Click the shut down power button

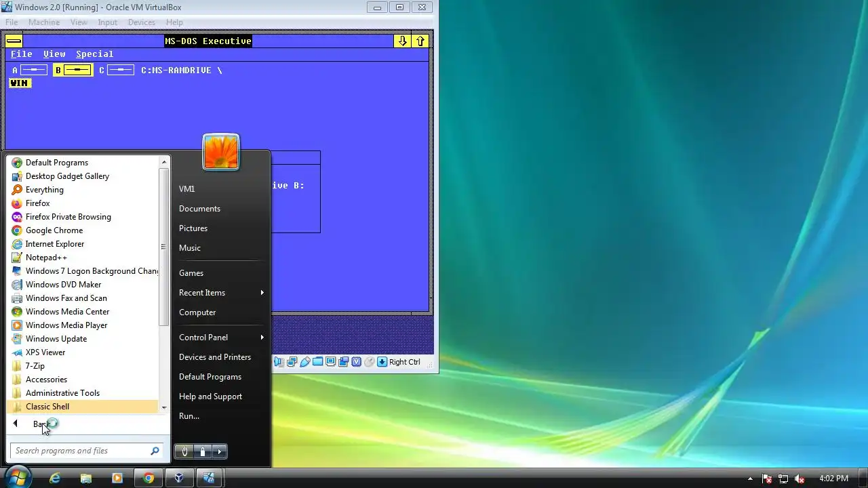pyautogui.click(x=184, y=451)
